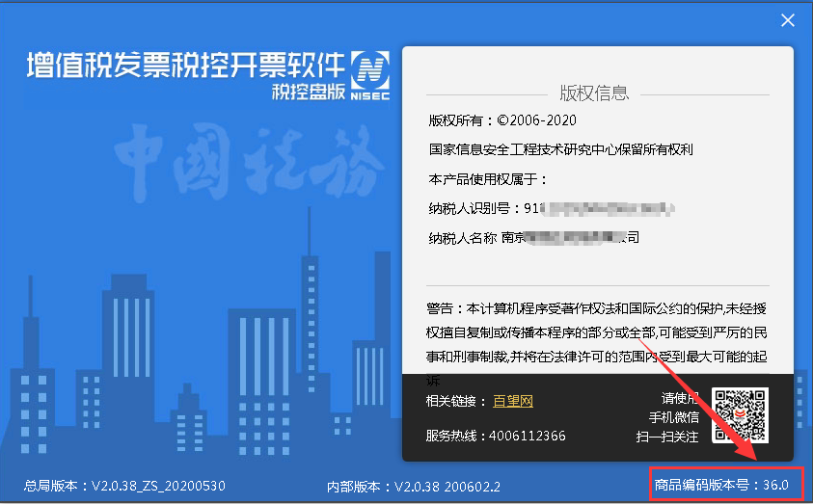Click the 增值税发票税控开票软件 title

tap(185, 66)
